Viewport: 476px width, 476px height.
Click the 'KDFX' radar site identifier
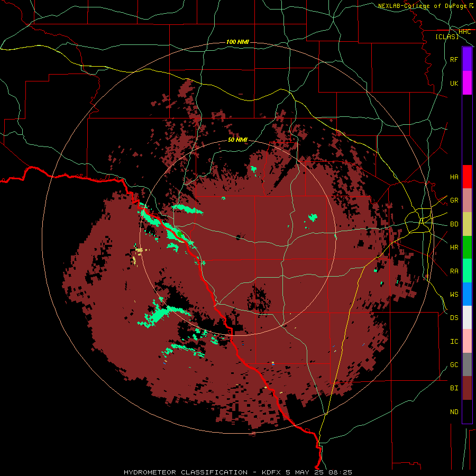271,472
